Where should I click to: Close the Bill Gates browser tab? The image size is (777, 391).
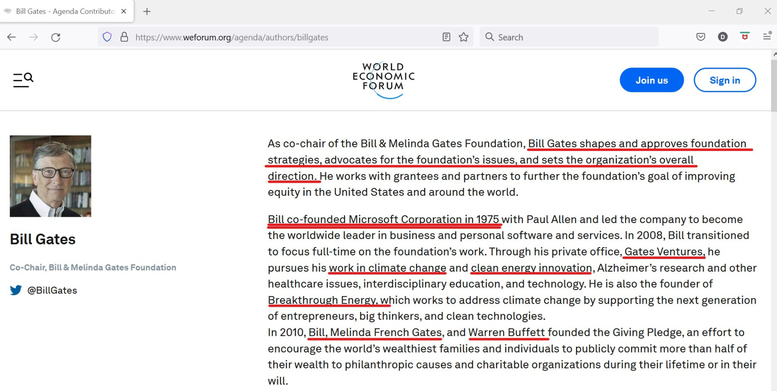point(124,11)
